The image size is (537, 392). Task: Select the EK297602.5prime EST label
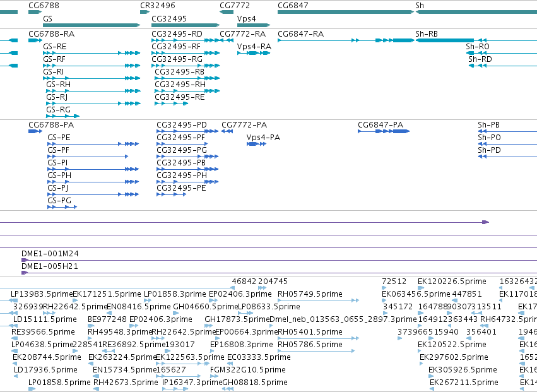point(454,357)
